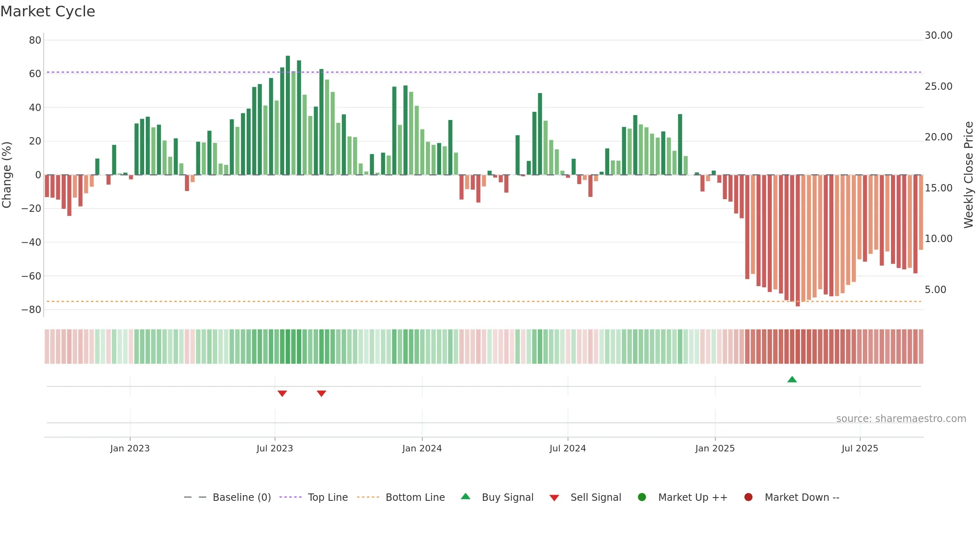
Task: Click the green circle Market Up icon
Action: pyautogui.click(x=642, y=497)
